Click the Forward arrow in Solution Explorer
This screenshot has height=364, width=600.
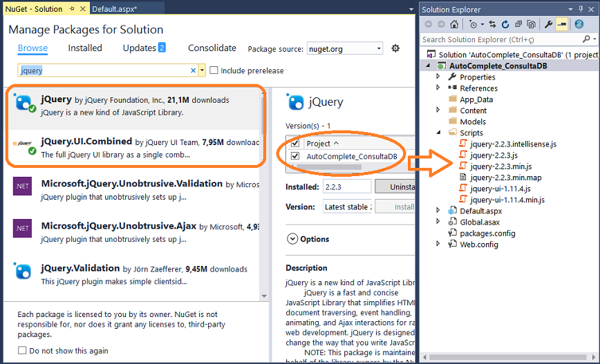(x=441, y=24)
